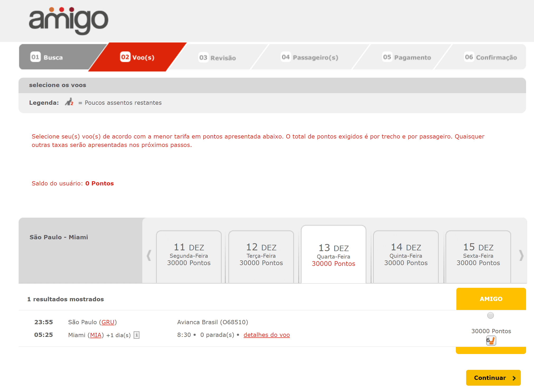The width and height of the screenshot is (534, 392).
Task: Click the Poucos assentos restantes legend text
Action: point(123,103)
